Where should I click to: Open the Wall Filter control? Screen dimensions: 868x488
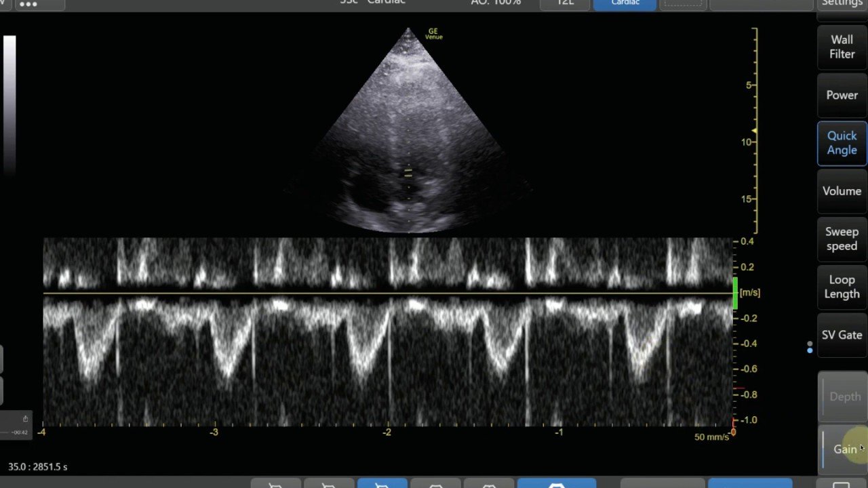[842, 47]
